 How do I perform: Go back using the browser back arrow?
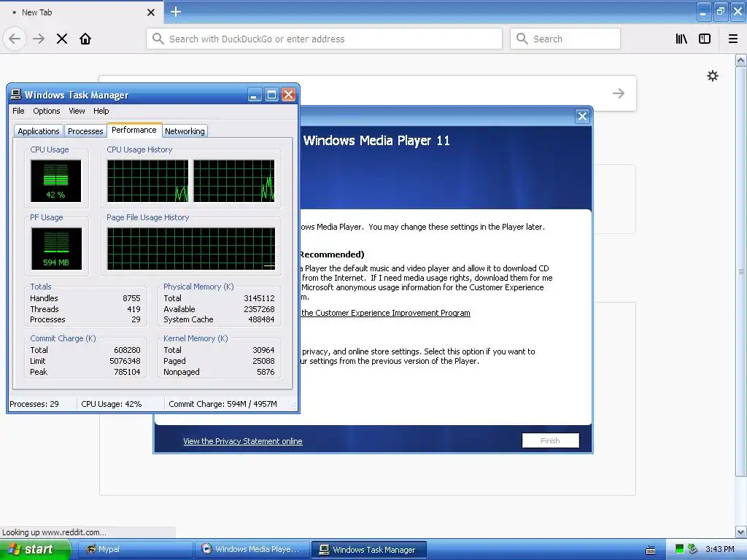[15, 39]
